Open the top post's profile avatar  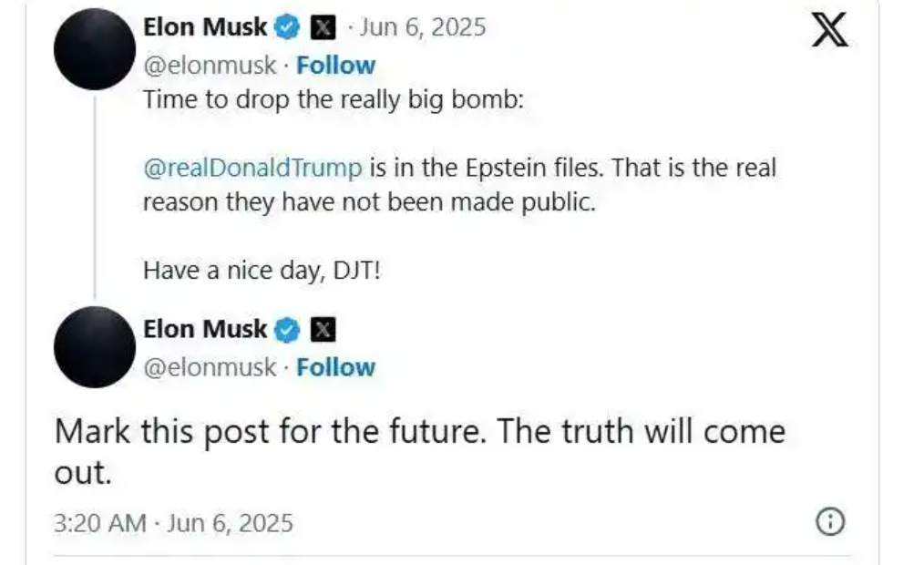coord(95,49)
